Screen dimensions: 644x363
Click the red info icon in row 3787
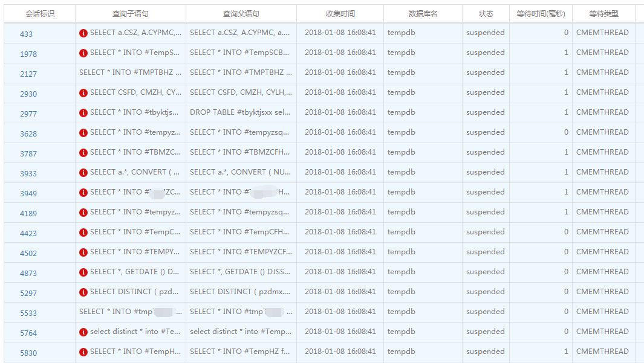(83, 153)
